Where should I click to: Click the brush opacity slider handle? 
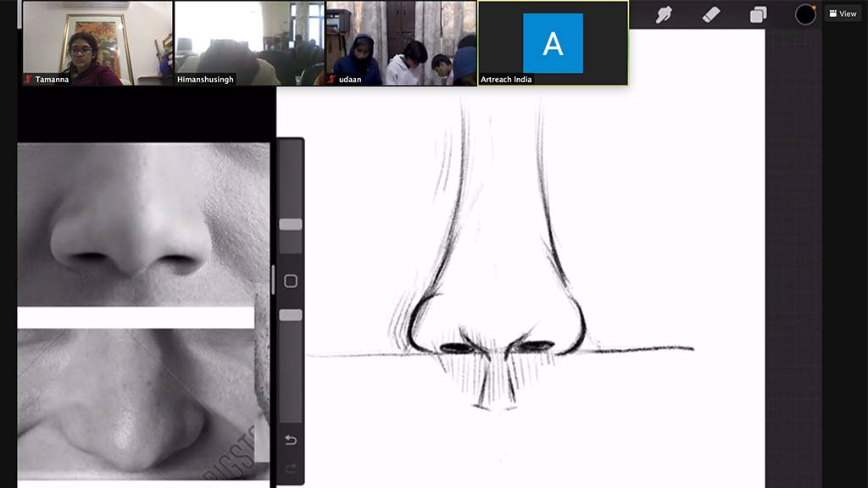[291, 315]
